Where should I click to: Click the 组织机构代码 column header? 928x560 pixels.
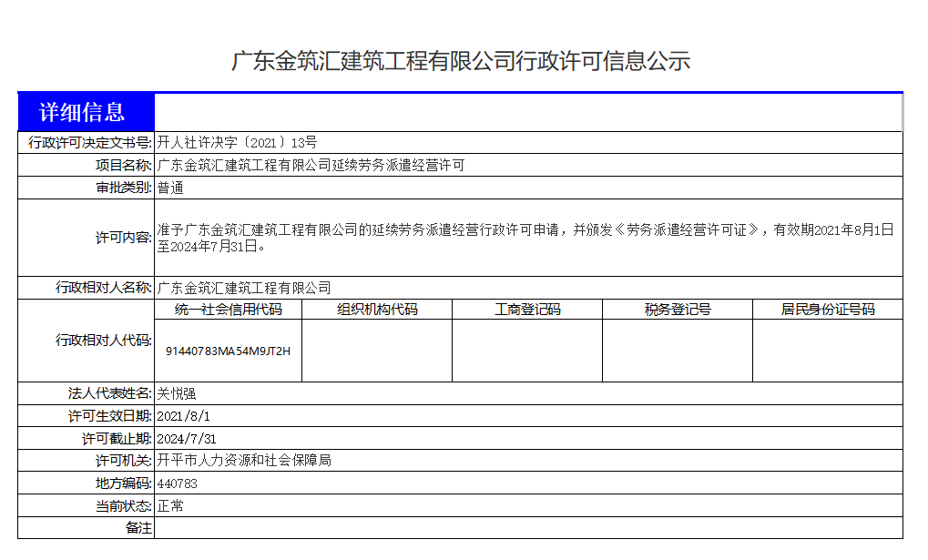point(376,309)
